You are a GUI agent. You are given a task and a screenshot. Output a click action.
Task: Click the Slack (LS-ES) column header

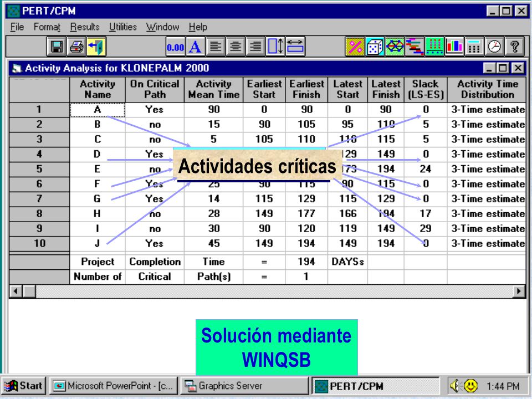coord(426,89)
